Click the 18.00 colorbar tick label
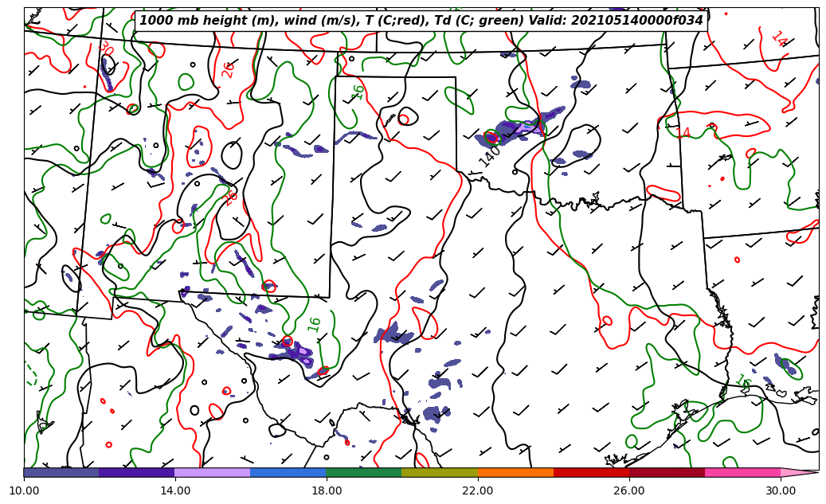 click(x=327, y=490)
